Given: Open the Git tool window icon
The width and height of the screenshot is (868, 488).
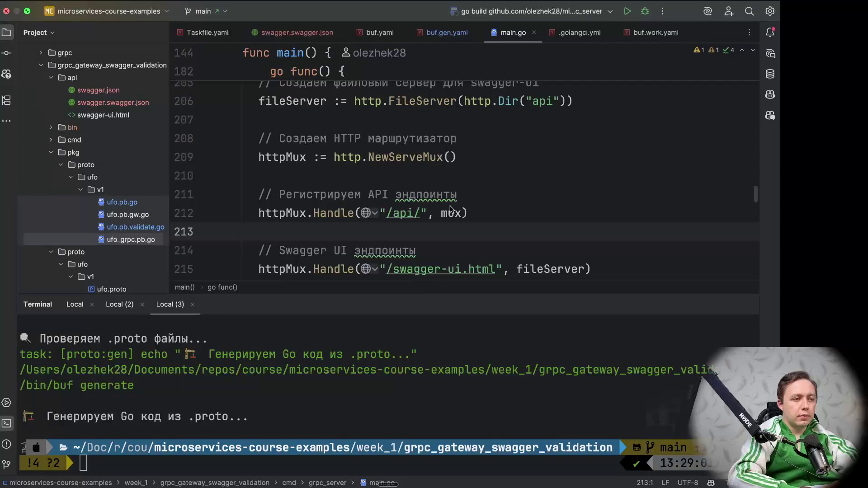Looking at the screenshot, I should [6, 464].
